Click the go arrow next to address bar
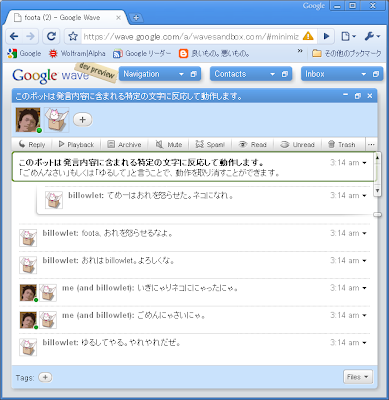 pyautogui.click(x=326, y=36)
